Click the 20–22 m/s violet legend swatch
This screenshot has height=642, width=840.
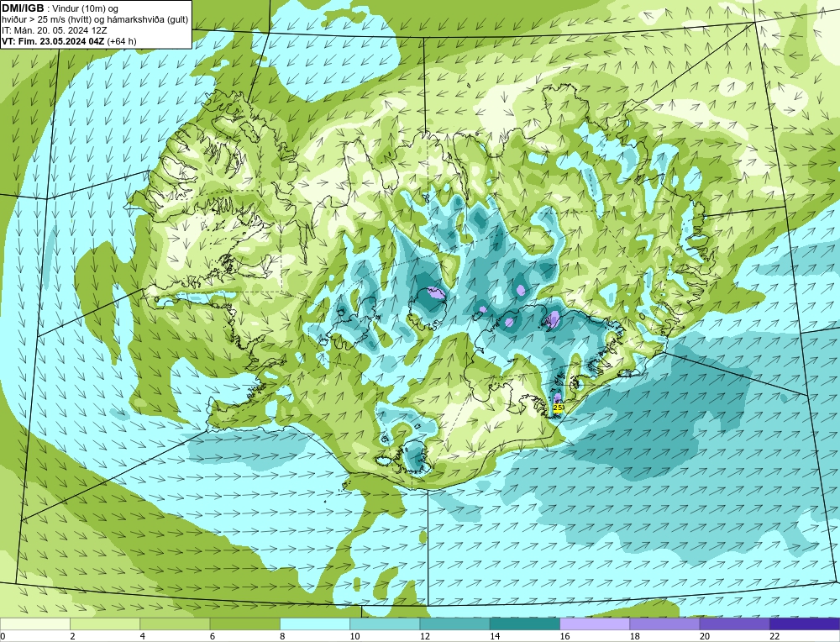click(x=734, y=624)
